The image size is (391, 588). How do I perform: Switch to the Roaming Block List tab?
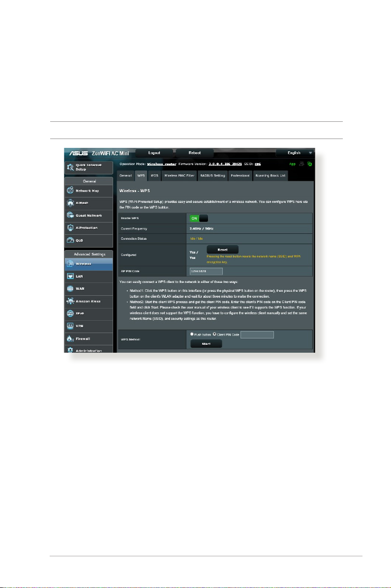pos(271,175)
